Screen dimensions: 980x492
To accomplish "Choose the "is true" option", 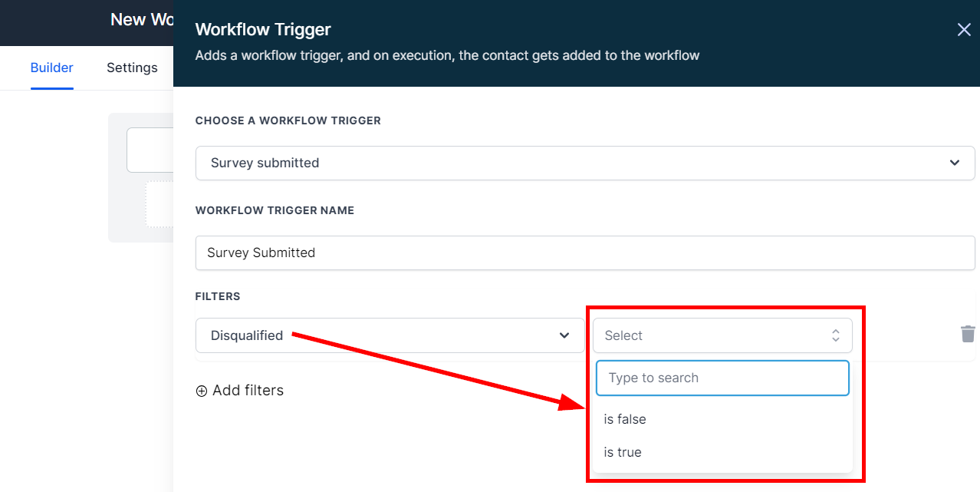I will tap(623, 452).
